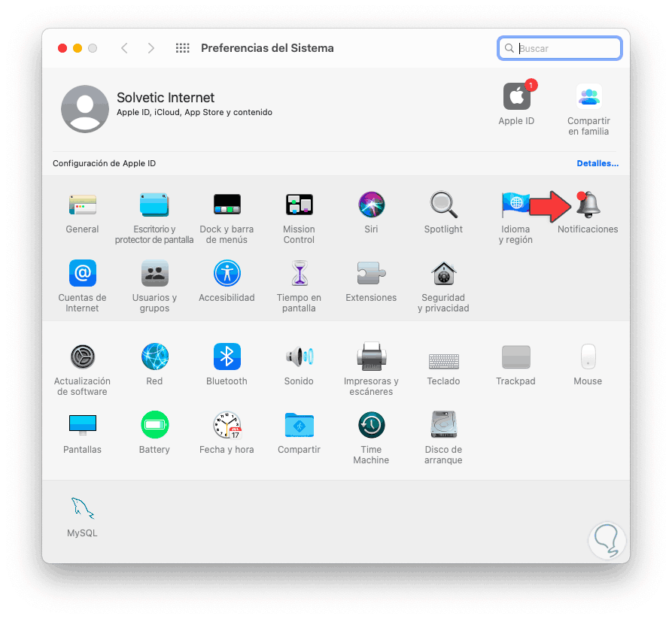
Task: Open Seguridad y privacidad
Action: 443,273
